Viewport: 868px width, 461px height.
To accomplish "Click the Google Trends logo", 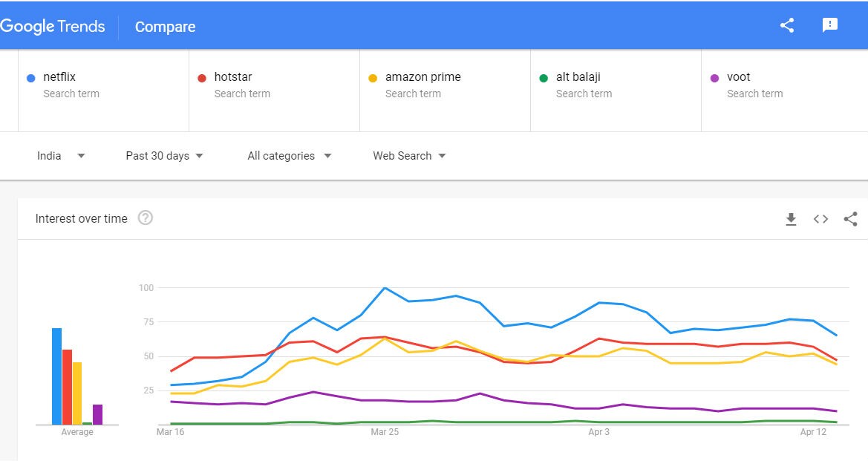I will click(x=53, y=27).
